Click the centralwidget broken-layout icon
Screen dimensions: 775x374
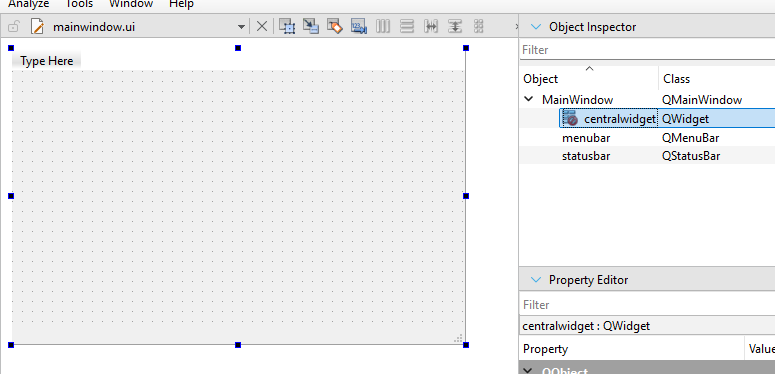(x=570, y=119)
